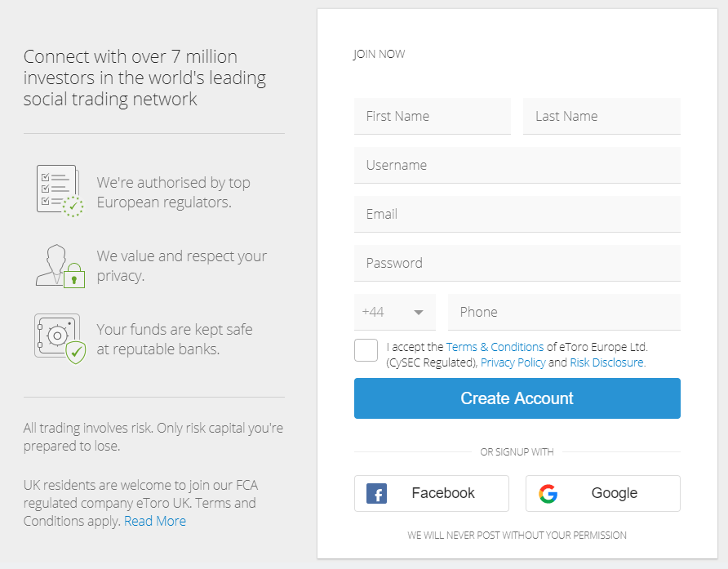The height and width of the screenshot is (569, 728).
Task: Click the Password field
Action: (517, 263)
